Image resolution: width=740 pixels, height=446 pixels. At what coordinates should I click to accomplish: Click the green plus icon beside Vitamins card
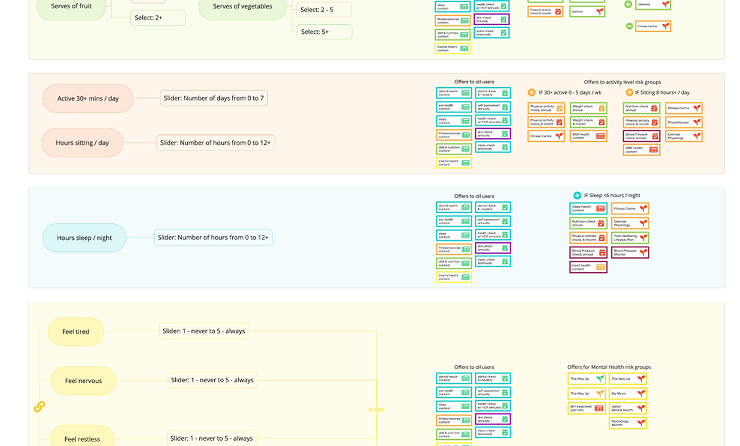(x=629, y=4)
